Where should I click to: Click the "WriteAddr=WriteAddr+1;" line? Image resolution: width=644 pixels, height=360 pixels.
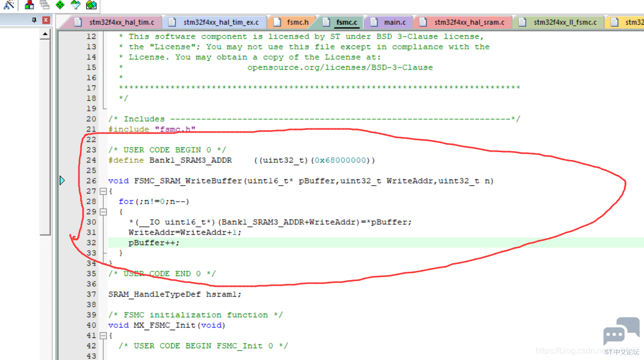pyautogui.click(x=185, y=232)
